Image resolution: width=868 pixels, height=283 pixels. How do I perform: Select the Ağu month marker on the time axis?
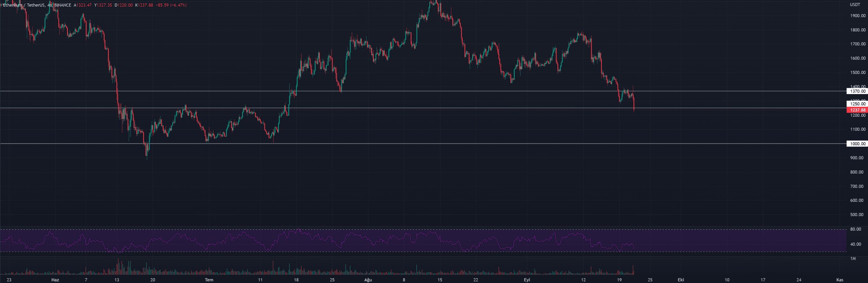coord(368,280)
